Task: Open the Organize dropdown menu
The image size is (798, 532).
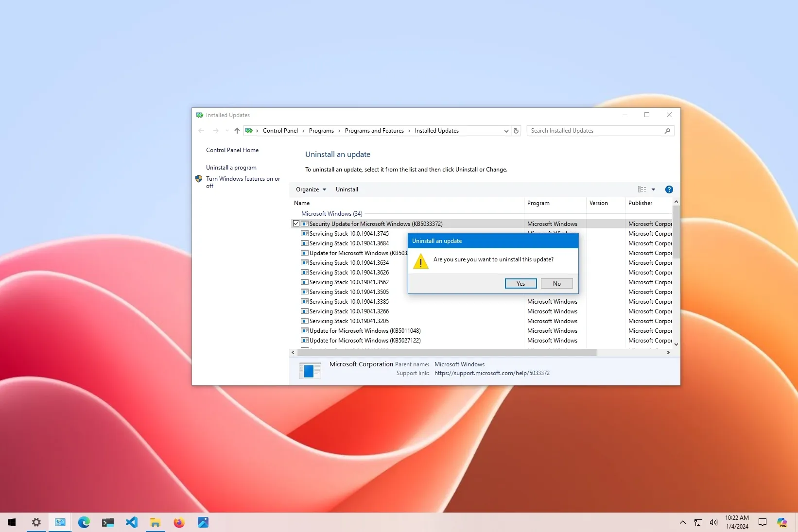Action: (x=311, y=189)
